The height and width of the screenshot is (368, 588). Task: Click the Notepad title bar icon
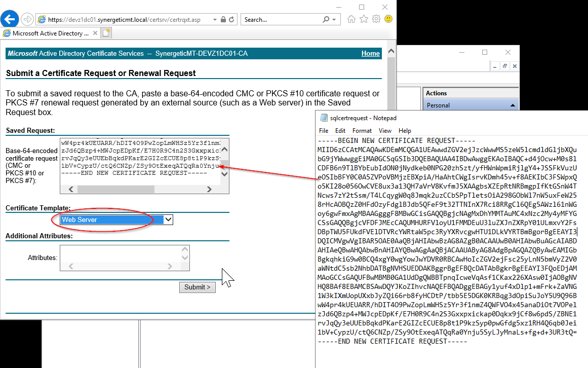pos(323,118)
